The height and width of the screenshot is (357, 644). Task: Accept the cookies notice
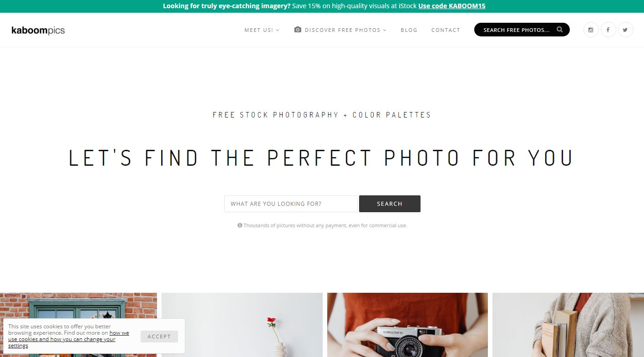tap(159, 337)
